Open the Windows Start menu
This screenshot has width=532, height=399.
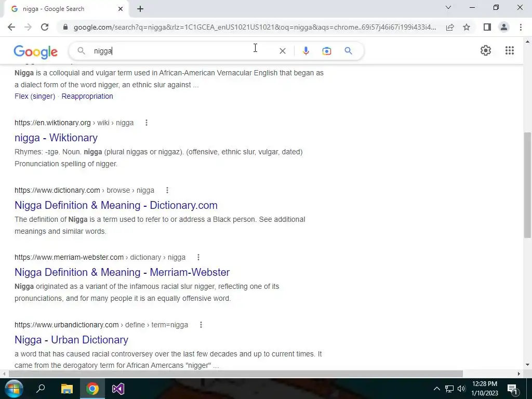(14, 389)
